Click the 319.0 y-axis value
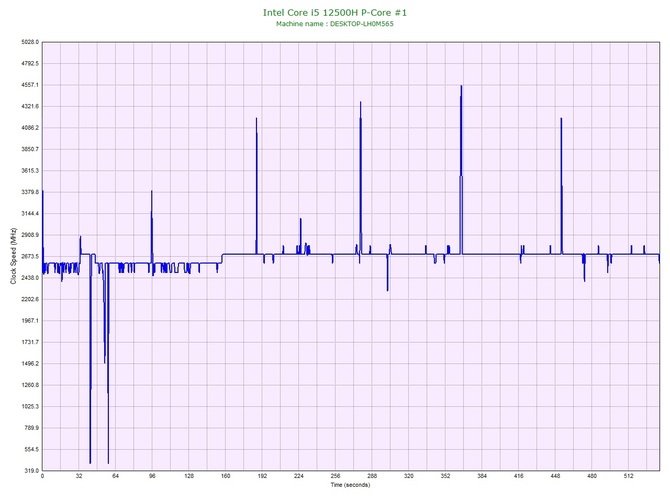670x502 pixels. 31,471
